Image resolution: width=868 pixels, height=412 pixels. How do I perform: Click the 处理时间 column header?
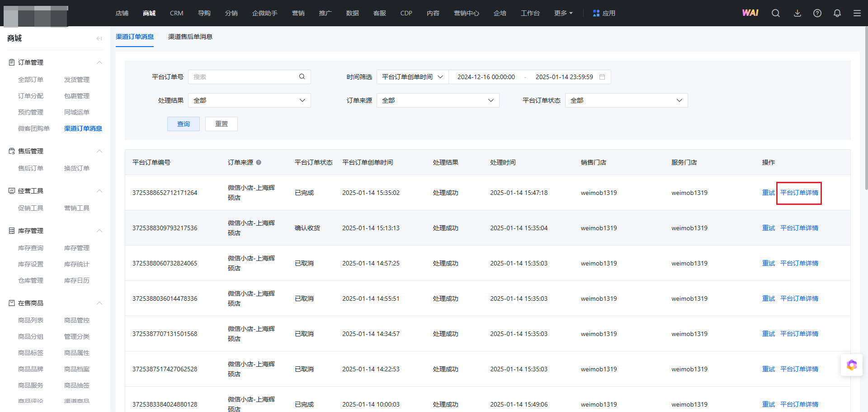[503, 162]
